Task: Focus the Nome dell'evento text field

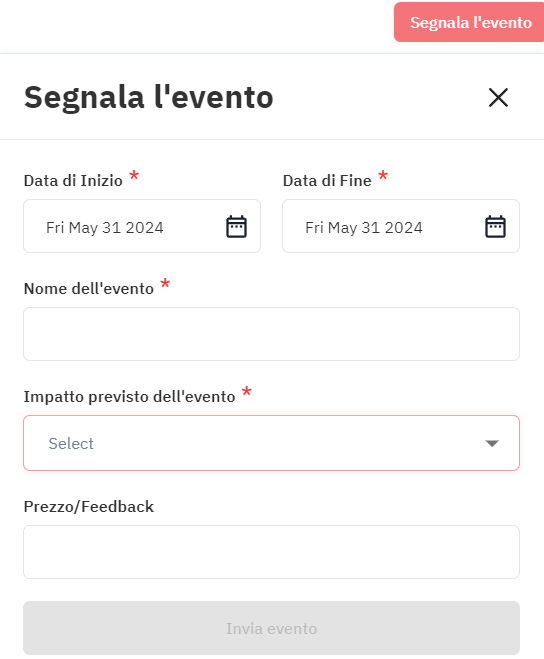Action: [272, 334]
